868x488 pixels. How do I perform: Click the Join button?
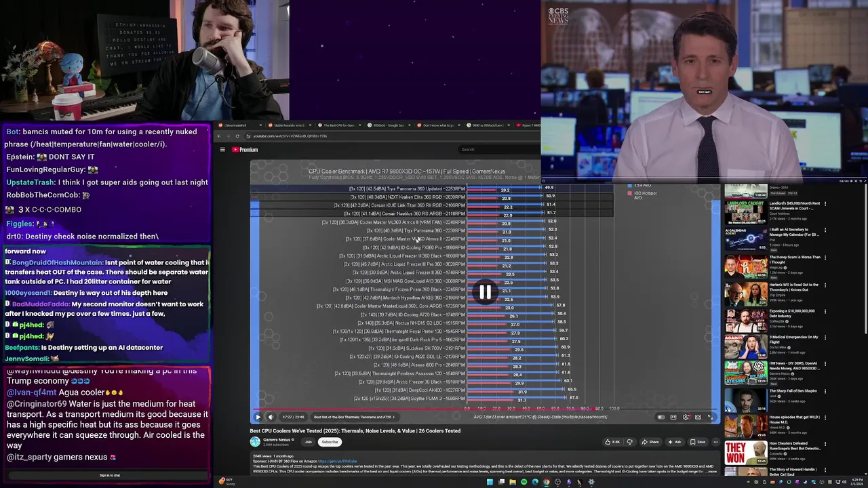pos(308,442)
